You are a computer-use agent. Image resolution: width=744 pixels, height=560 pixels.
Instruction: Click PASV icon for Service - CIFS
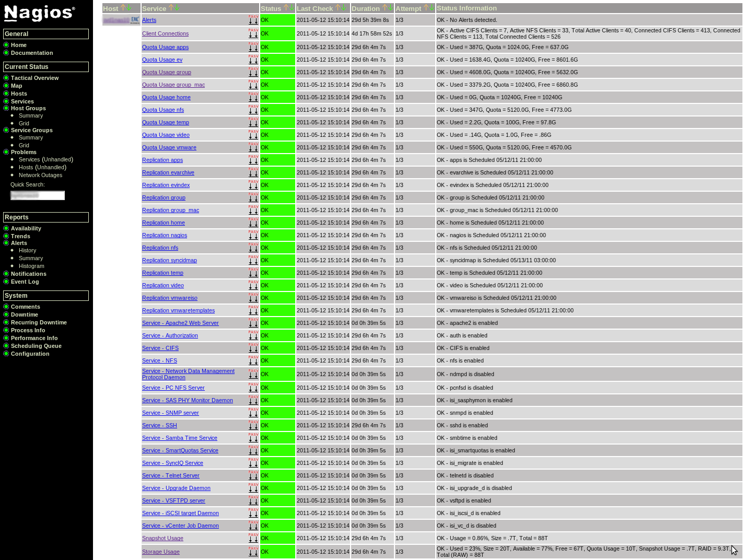[x=253, y=348]
